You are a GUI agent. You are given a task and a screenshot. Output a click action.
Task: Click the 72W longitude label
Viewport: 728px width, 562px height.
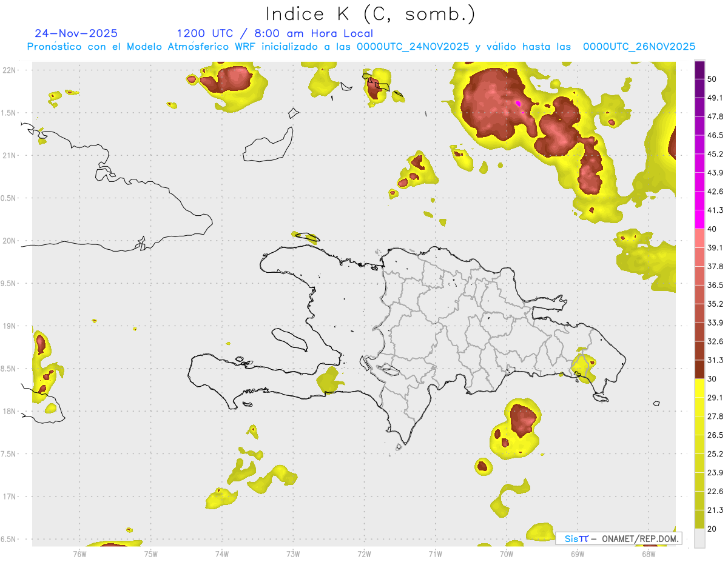364,554
